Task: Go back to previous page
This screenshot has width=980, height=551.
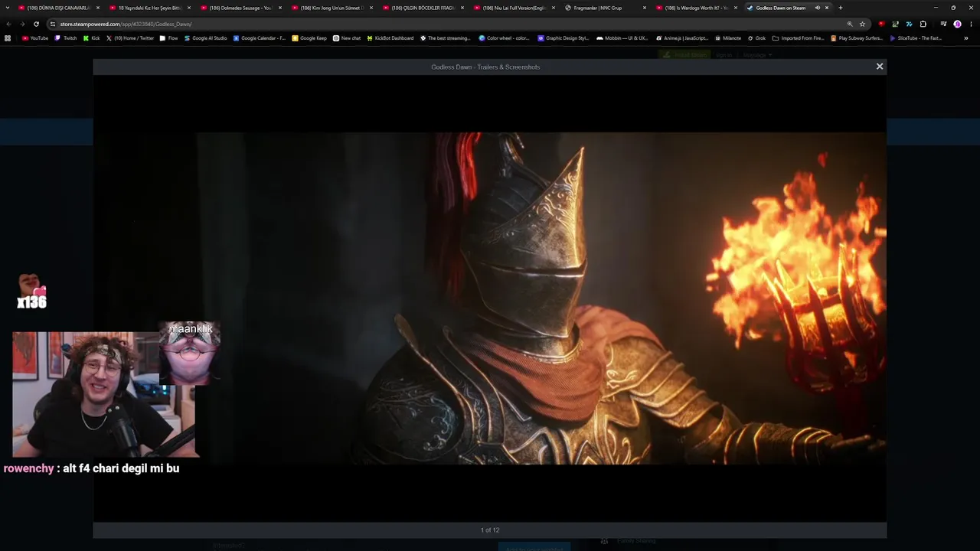Action: click(8, 24)
